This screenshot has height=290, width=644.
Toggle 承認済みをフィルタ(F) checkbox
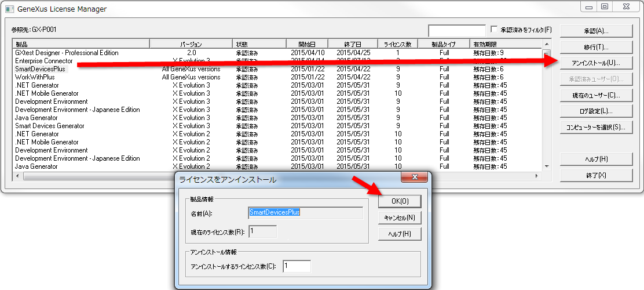click(494, 30)
